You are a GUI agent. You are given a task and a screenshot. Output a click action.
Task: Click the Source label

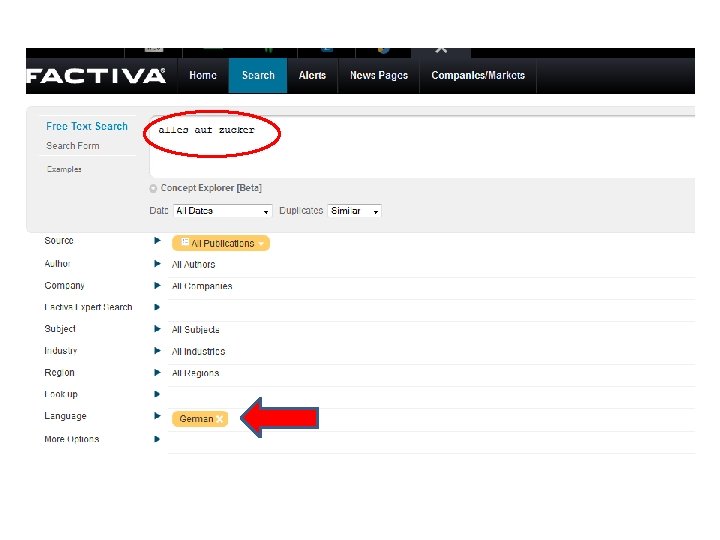(x=59, y=241)
